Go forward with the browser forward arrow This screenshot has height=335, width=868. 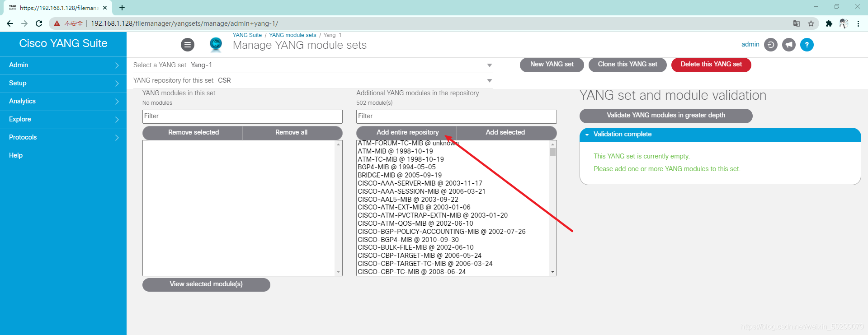[24, 23]
